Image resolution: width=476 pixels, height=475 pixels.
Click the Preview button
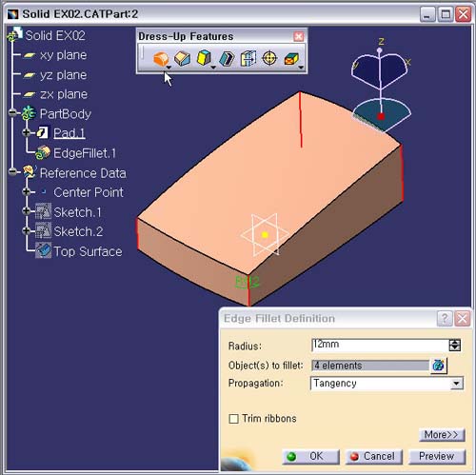point(437,456)
